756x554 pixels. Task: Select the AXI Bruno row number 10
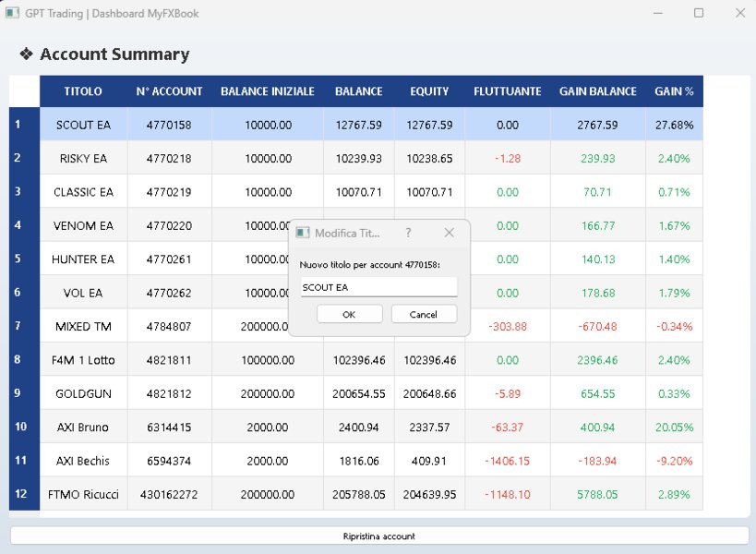point(22,427)
